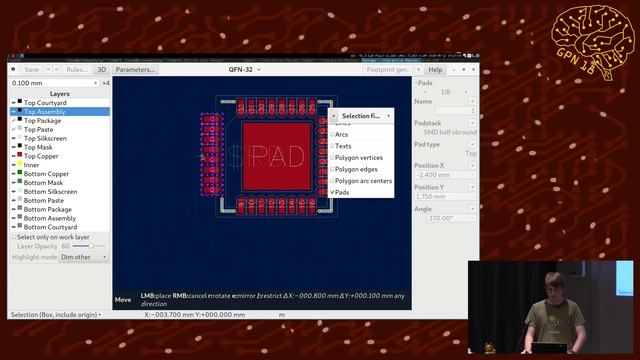Open the Rules dialog
The width and height of the screenshot is (640, 360).
coord(76,69)
